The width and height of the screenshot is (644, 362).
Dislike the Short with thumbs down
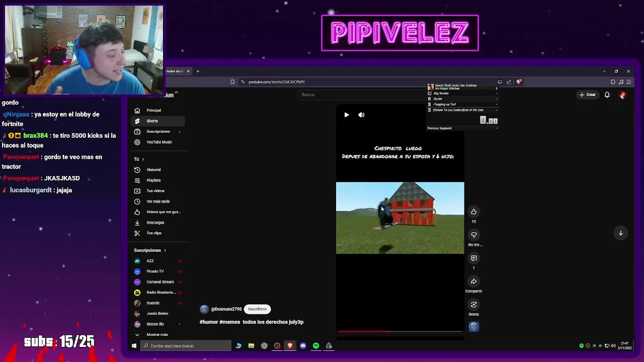(x=473, y=235)
